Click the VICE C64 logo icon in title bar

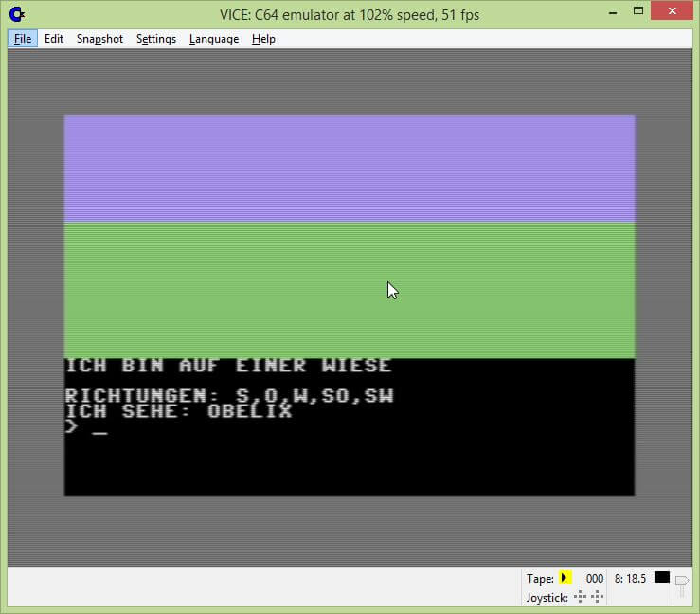click(17, 14)
